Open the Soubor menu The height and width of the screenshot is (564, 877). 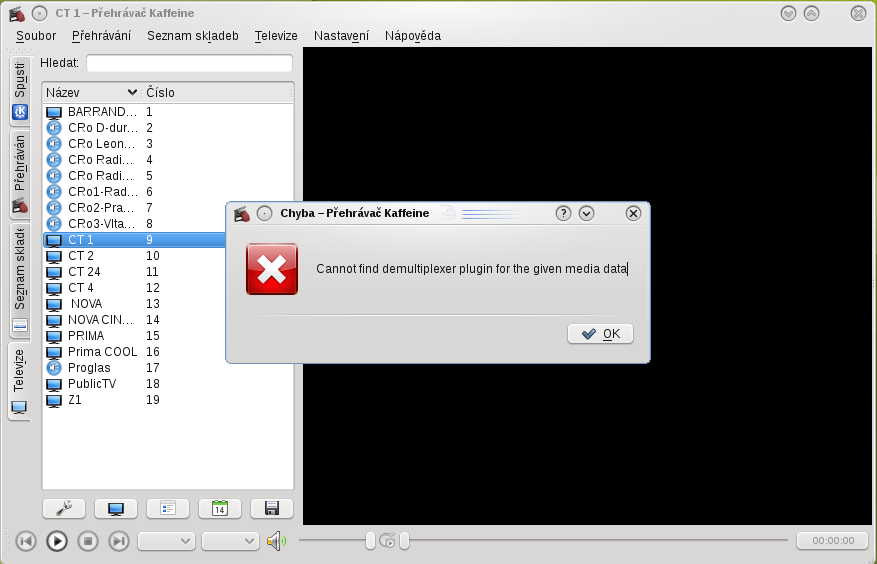coord(36,36)
